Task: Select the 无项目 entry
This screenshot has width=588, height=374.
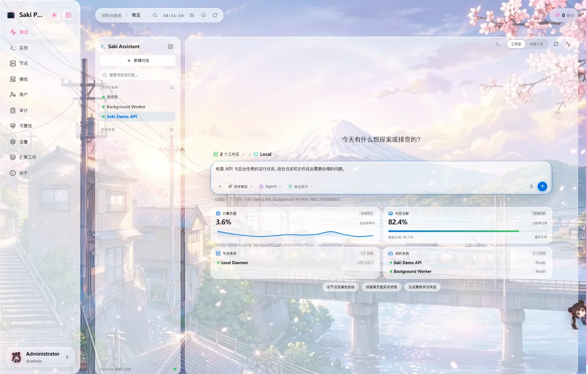Action: [x=138, y=97]
